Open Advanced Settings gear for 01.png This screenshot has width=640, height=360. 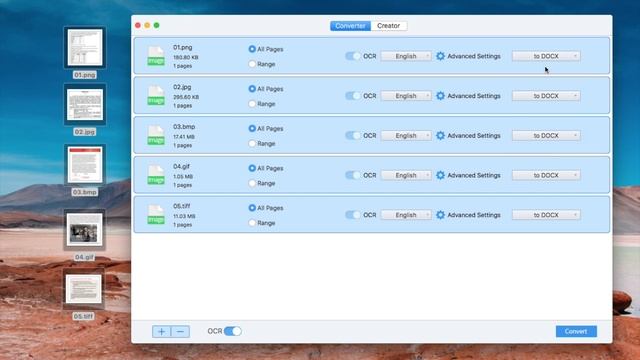[440, 56]
